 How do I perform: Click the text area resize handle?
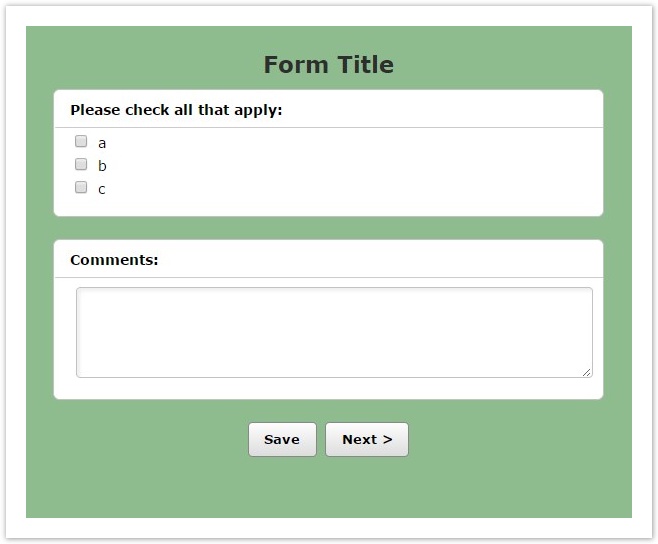click(587, 372)
